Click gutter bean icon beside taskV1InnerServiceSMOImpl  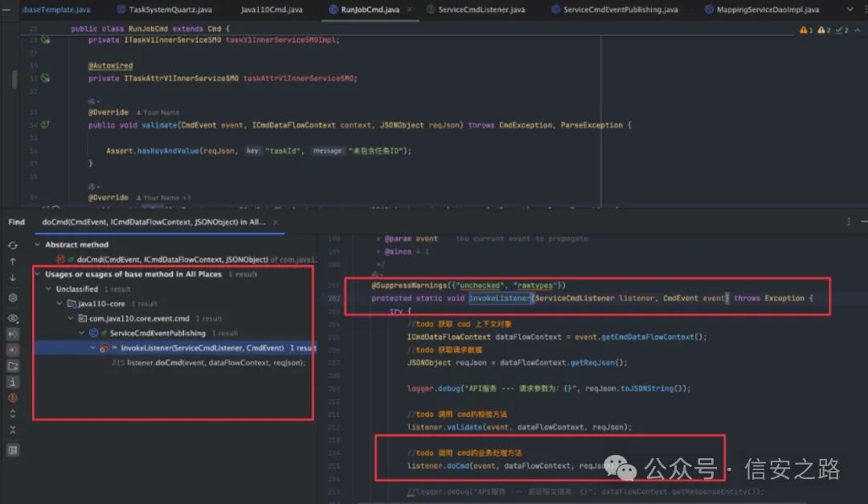pos(45,40)
